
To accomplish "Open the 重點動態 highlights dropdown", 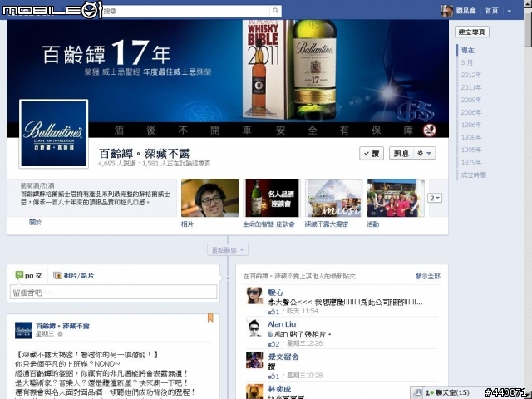I will (x=228, y=250).
